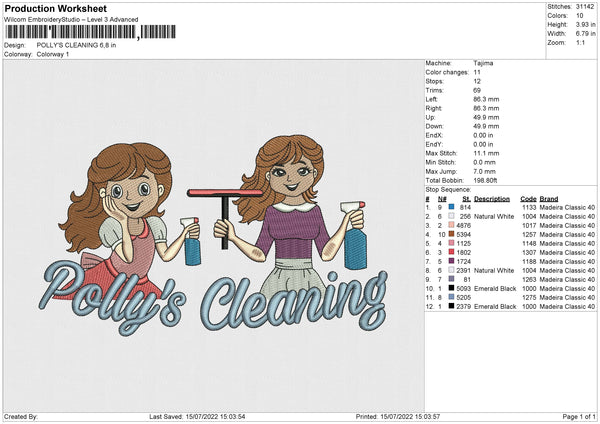Image resolution: width=600 pixels, height=424 pixels.
Task: Click the Machine value Tajima
Action: click(483, 63)
